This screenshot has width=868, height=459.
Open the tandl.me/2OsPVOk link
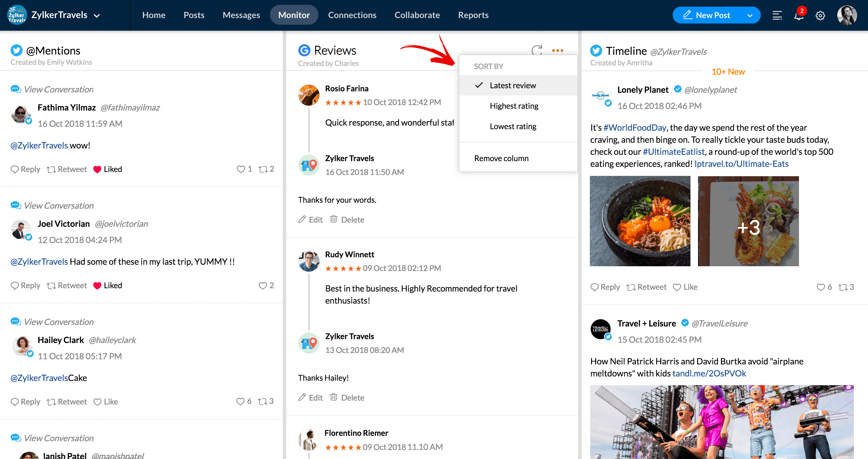point(709,373)
